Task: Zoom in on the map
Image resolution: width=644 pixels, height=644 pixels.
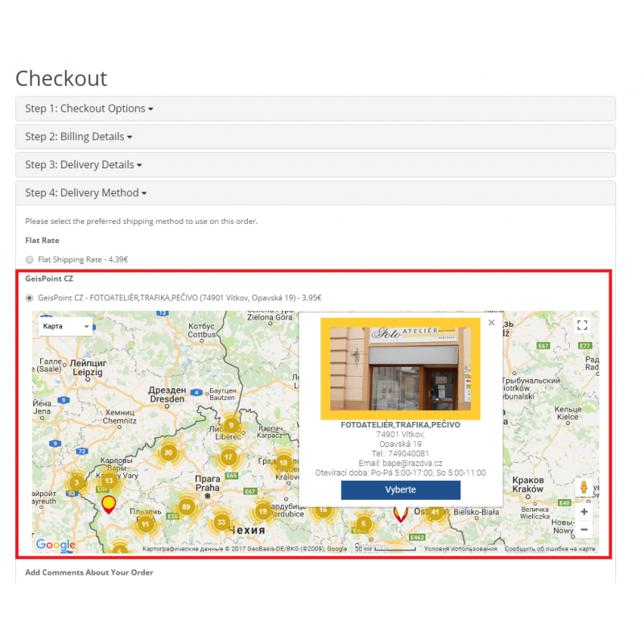Action: point(584,511)
